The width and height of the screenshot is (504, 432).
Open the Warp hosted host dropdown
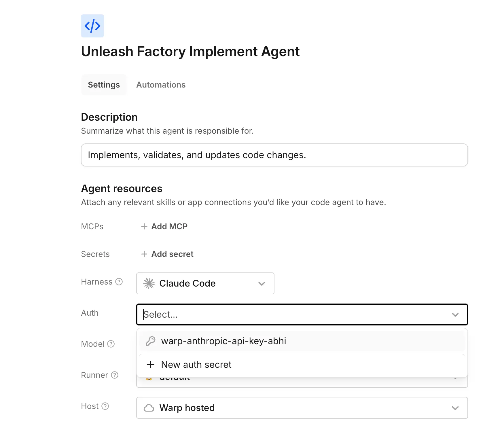[302, 408]
